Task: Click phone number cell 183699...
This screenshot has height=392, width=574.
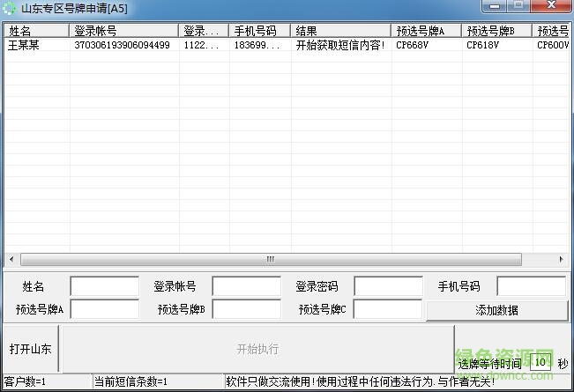Action: 257,45
